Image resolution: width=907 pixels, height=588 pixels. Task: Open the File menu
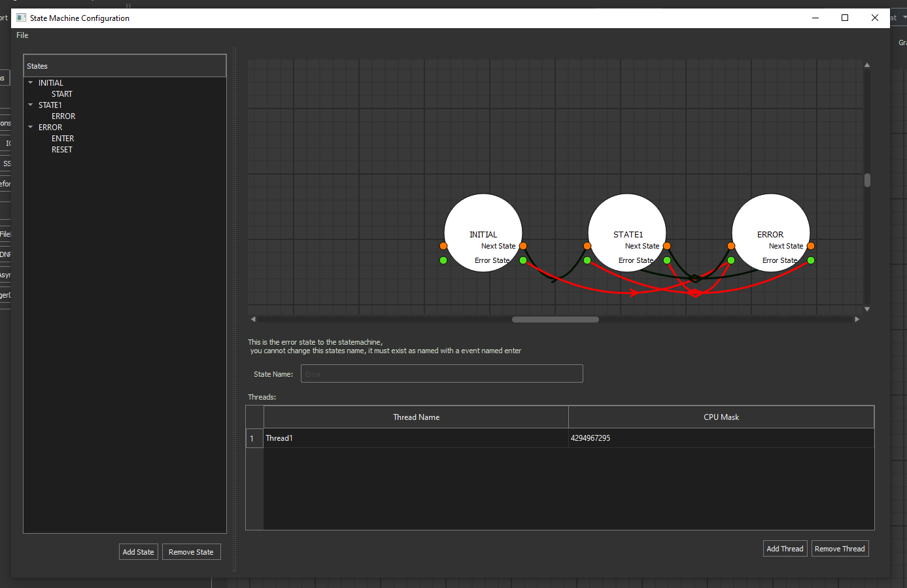point(22,35)
